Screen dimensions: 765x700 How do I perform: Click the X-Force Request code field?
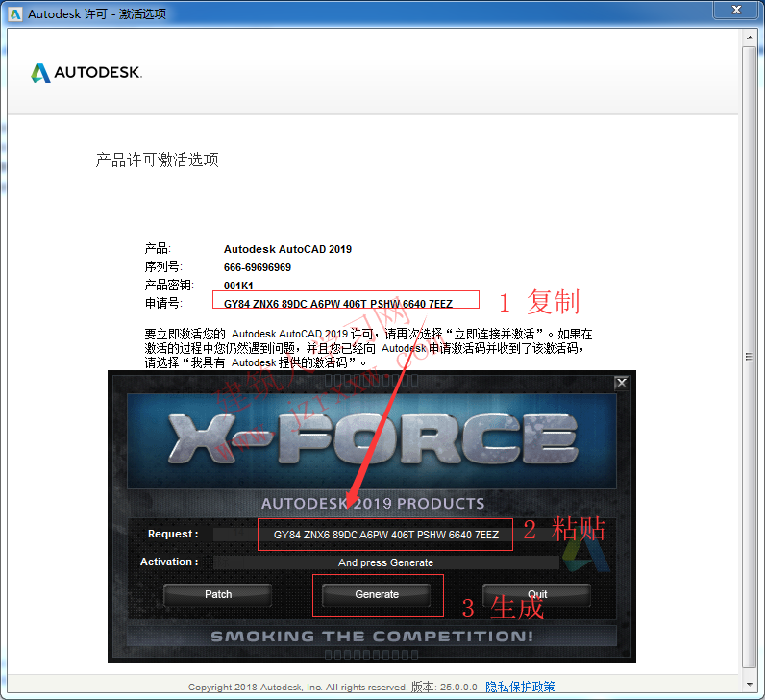(386, 535)
